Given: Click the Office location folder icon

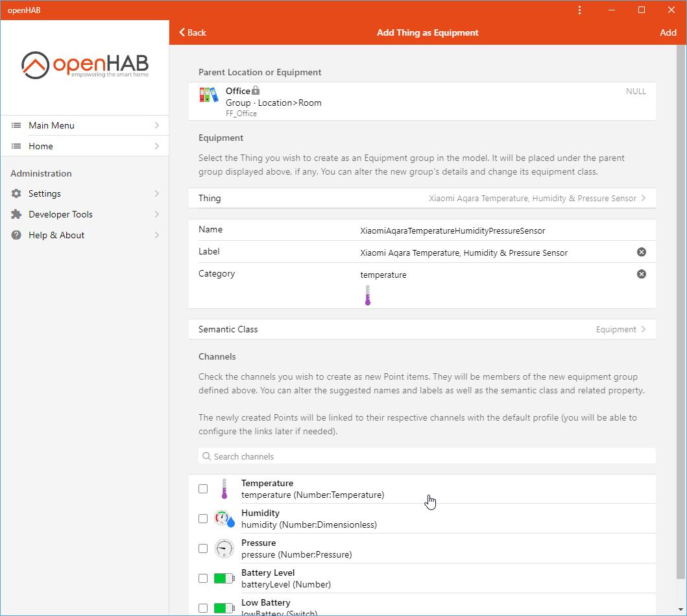Looking at the screenshot, I should 209,95.
